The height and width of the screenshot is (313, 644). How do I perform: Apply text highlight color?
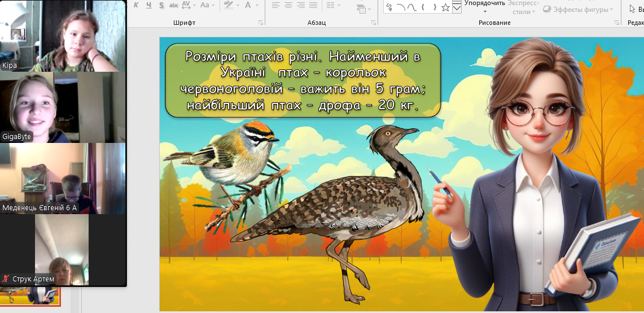tap(229, 5)
